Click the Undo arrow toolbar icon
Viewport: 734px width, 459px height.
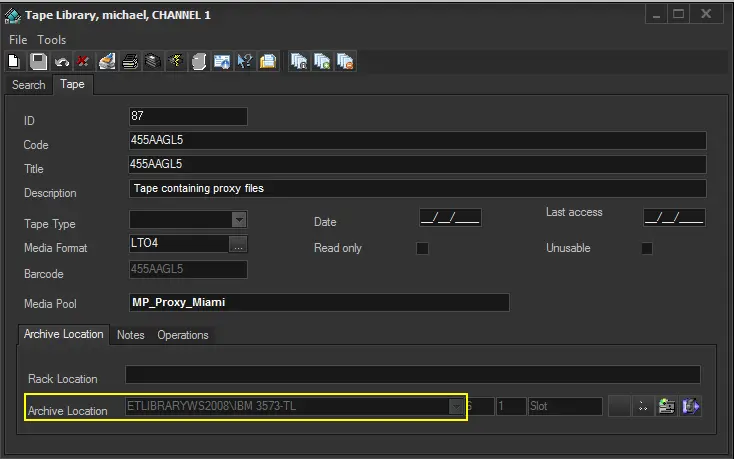tap(62, 62)
